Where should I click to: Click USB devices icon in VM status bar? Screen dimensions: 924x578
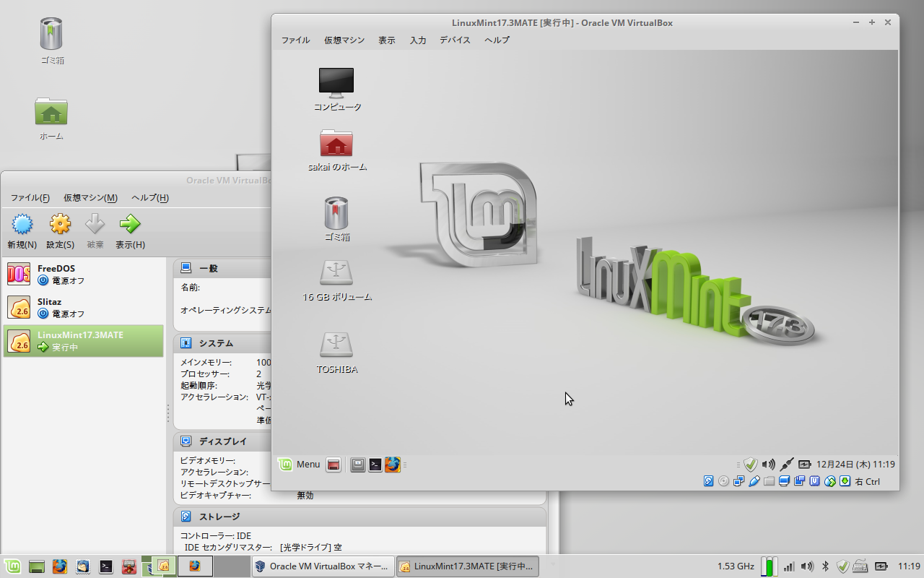point(754,481)
